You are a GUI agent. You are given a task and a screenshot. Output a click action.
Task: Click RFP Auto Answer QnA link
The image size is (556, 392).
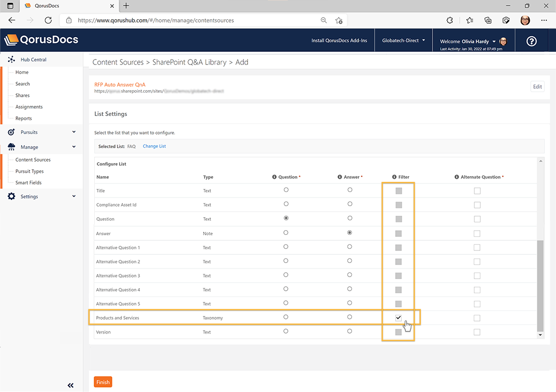[120, 84]
